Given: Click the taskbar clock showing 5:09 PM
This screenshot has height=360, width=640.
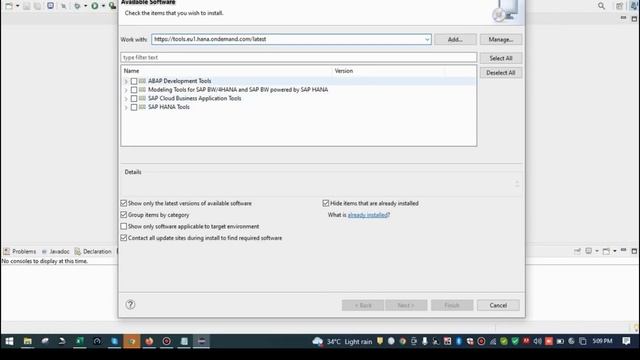Looking at the screenshot, I should (602, 341).
